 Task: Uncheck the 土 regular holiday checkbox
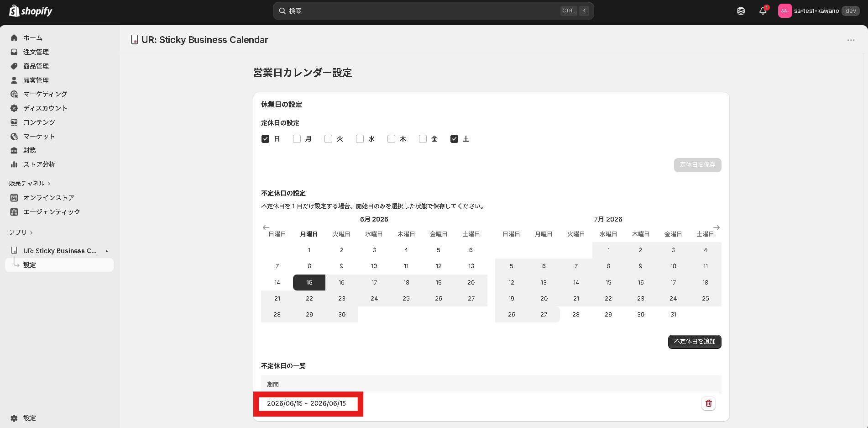coord(454,139)
